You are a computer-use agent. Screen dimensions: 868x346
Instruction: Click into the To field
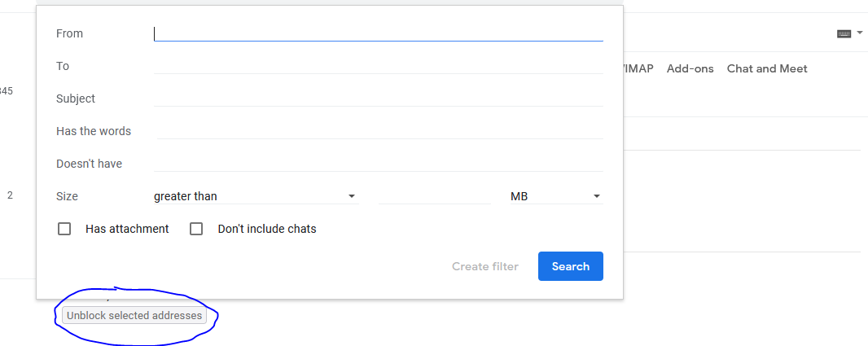(378, 66)
